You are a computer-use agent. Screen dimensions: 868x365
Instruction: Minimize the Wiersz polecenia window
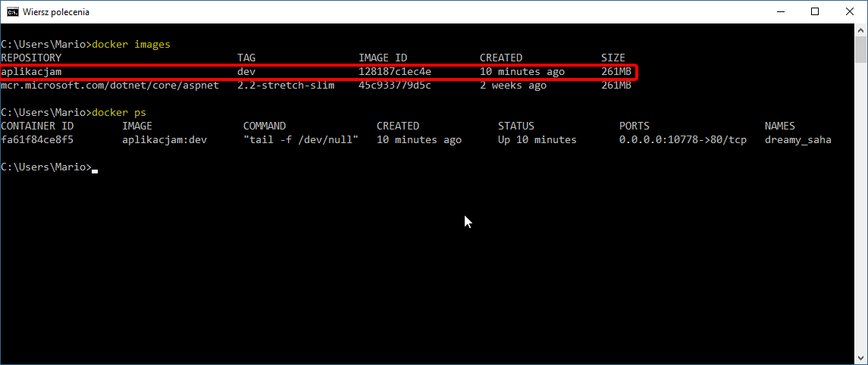tap(779, 11)
